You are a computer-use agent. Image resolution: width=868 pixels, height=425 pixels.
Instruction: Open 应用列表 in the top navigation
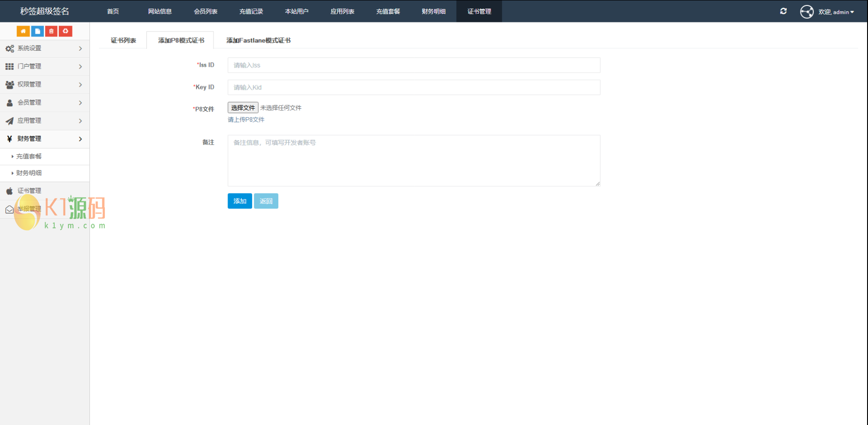pos(342,11)
